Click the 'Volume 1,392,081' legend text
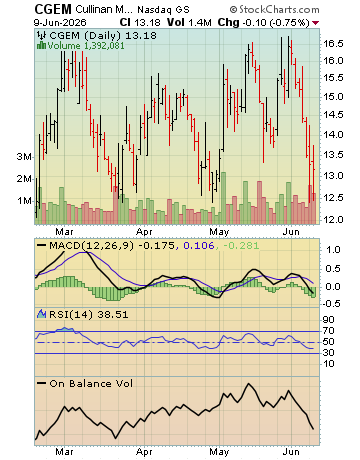The image size is (360, 460). coord(86,46)
